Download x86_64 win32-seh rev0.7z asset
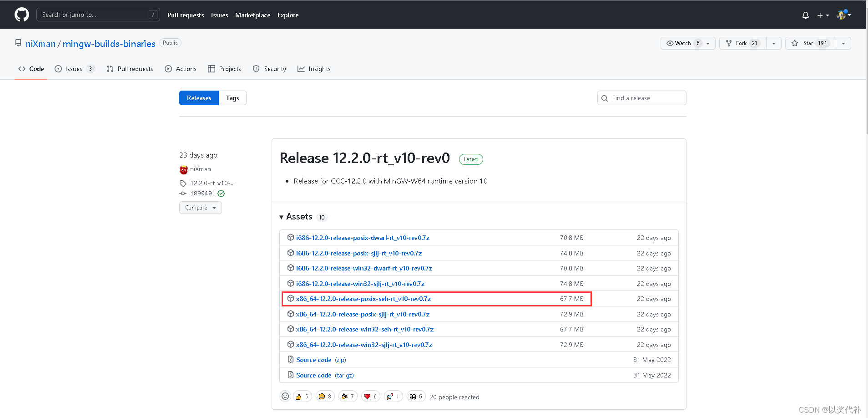The image size is (868, 418). click(x=365, y=329)
